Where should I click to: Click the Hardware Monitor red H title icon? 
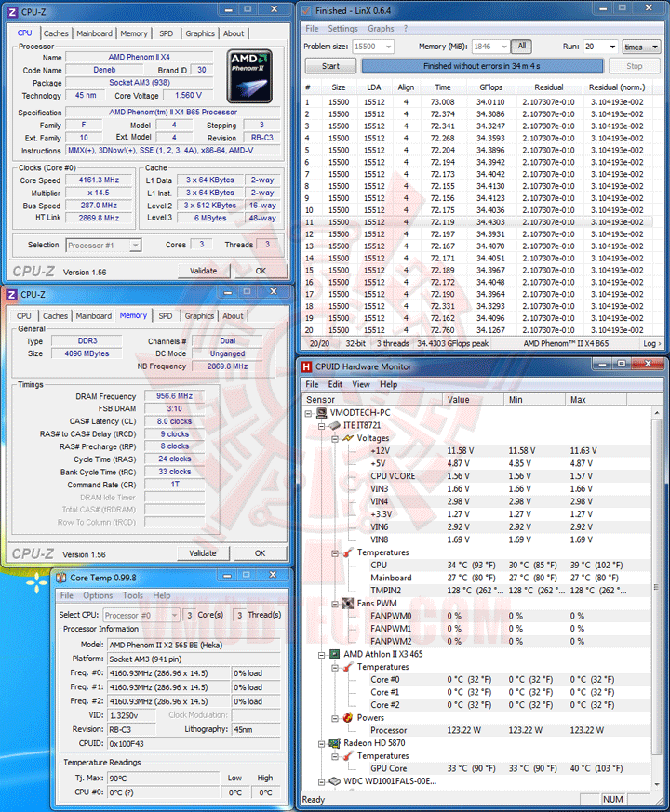click(x=306, y=366)
